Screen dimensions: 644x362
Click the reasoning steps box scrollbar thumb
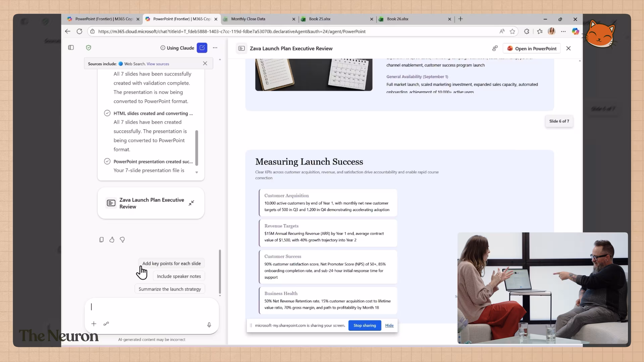pos(197,148)
